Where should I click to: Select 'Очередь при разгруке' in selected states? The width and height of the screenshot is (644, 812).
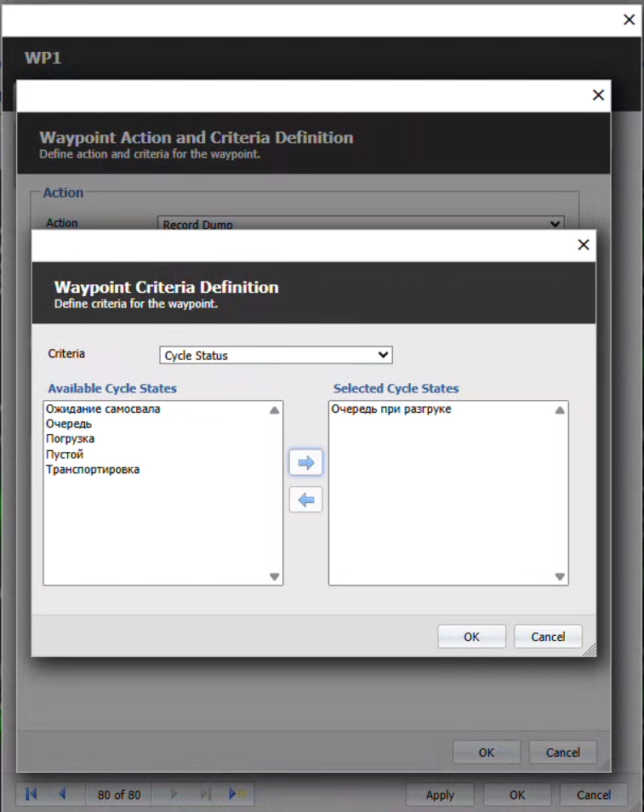pos(391,409)
